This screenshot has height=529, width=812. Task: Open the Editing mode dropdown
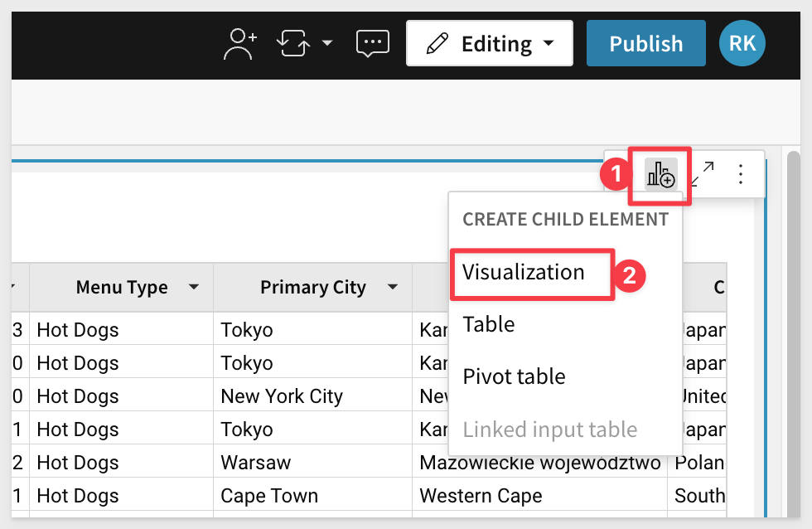[489, 43]
